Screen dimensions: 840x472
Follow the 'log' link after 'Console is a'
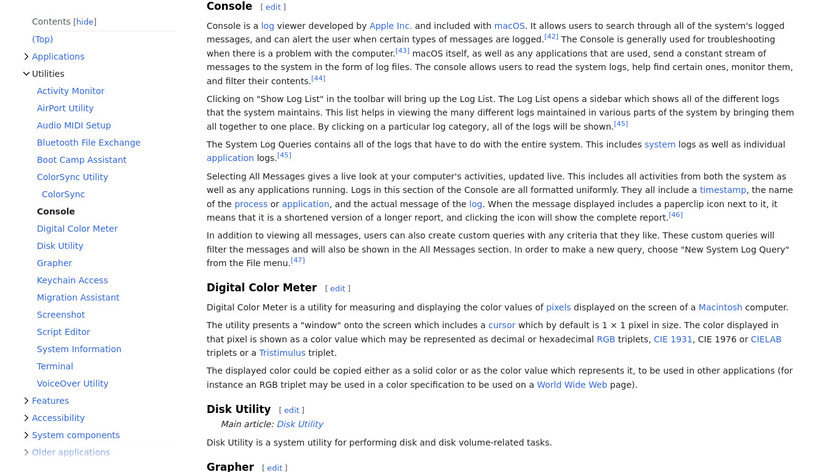pos(267,26)
